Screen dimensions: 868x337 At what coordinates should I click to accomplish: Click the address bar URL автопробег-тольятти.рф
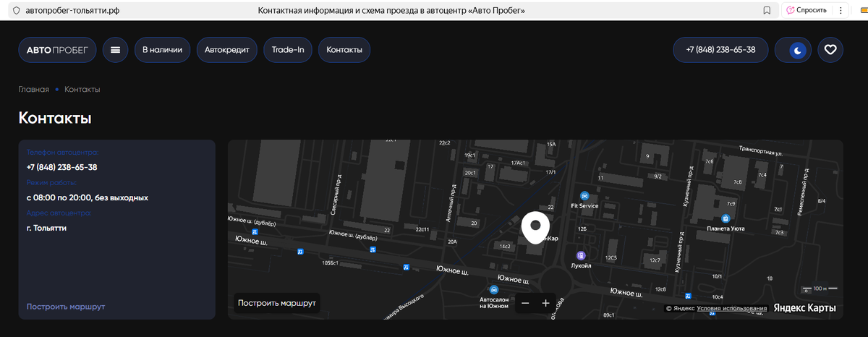point(72,10)
